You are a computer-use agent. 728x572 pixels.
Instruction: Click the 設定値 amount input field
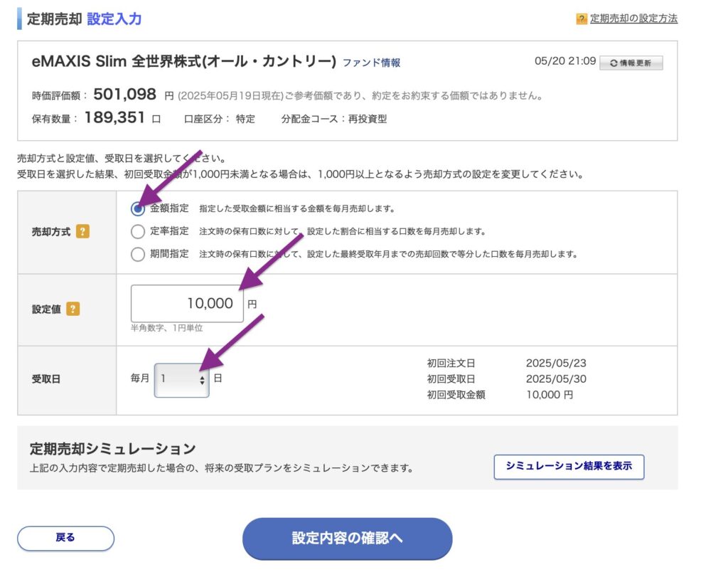[x=187, y=303]
